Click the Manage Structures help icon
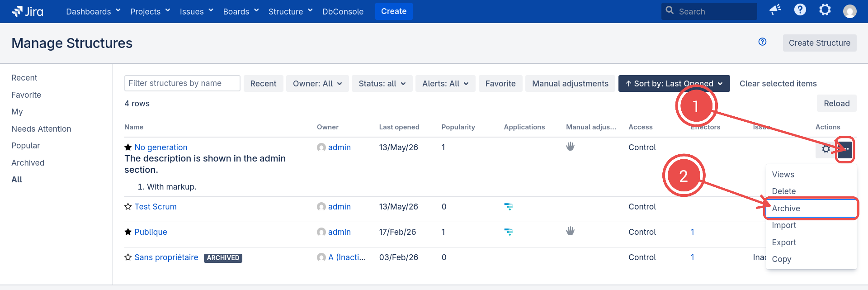Image resolution: width=868 pixels, height=290 pixels. coord(762,42)
